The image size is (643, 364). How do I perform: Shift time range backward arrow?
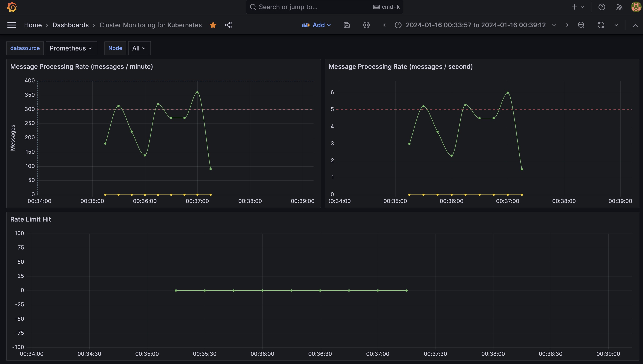point(384,25)
